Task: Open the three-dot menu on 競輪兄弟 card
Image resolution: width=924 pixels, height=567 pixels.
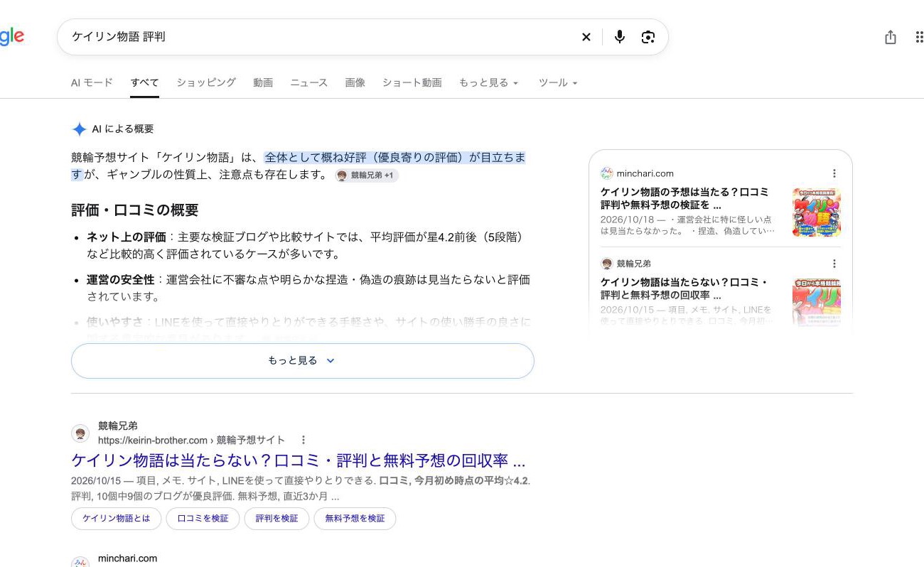Action: [834, 264]
